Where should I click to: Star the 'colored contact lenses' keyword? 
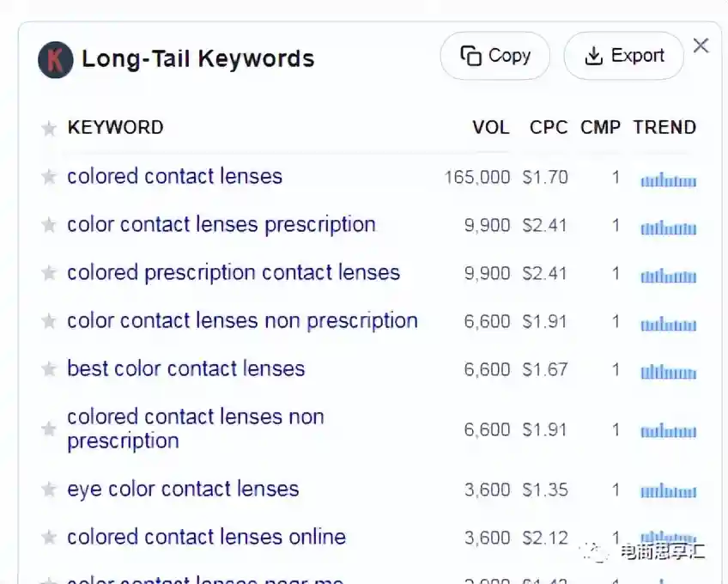(x=49, y=177)
